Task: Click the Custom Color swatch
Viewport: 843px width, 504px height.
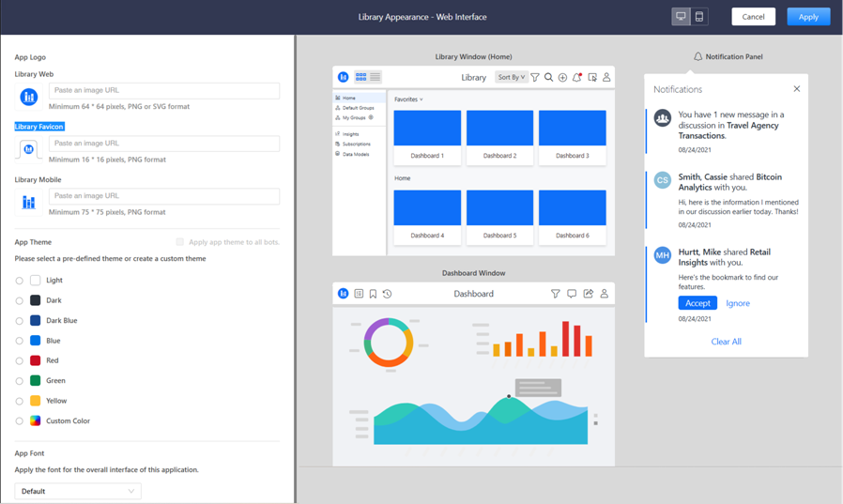Action: pos(36,420)
